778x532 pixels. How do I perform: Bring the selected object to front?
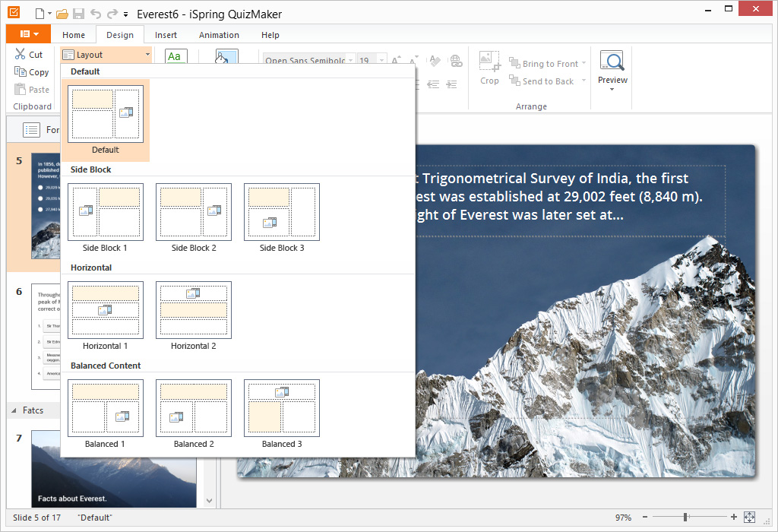543,64
